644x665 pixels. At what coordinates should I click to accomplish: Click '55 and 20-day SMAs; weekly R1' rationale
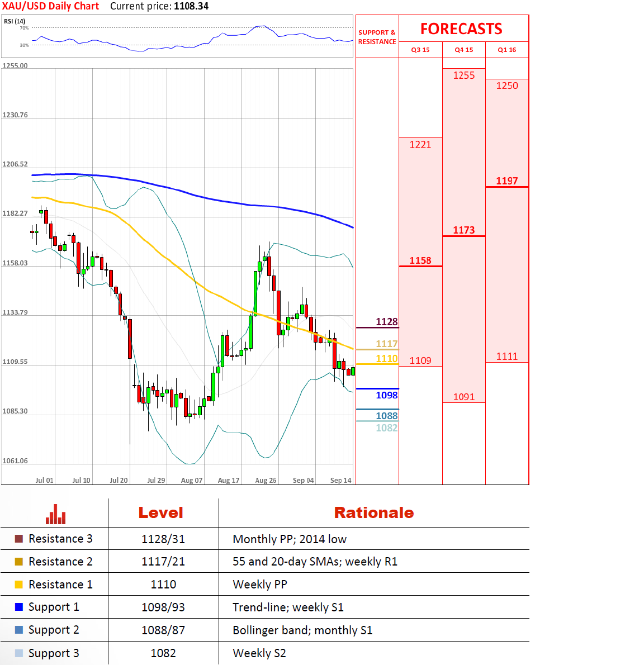(x=315, y=562)
